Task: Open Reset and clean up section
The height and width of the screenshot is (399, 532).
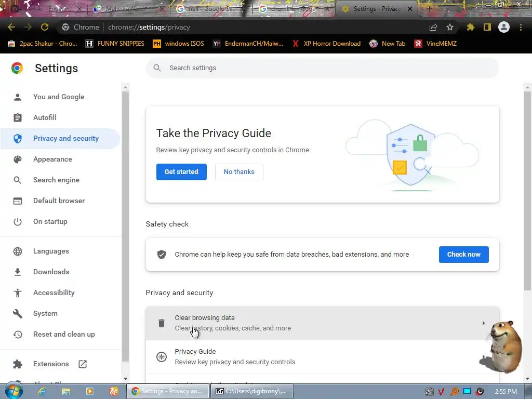Action: [x=60, y=334]
